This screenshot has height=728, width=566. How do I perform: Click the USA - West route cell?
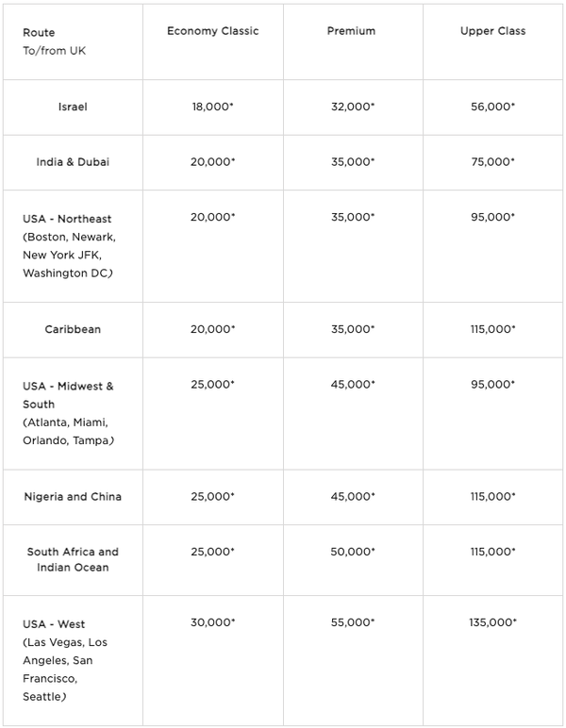coord(61,660)
